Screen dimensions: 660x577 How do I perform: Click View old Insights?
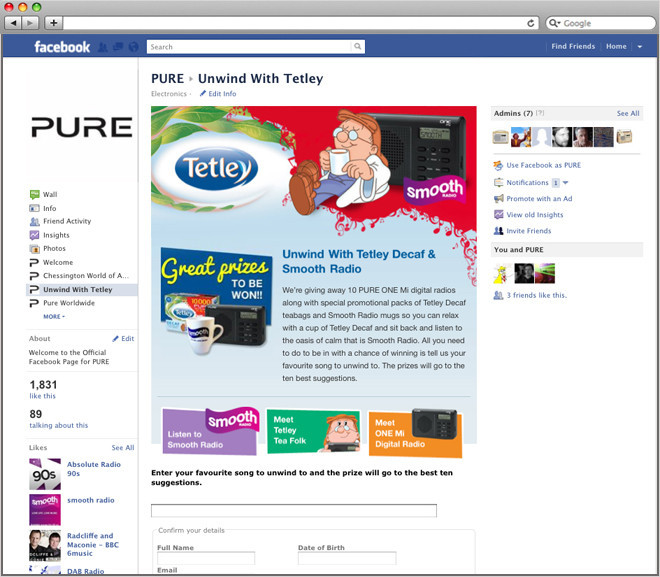click(x=535, y=215)
